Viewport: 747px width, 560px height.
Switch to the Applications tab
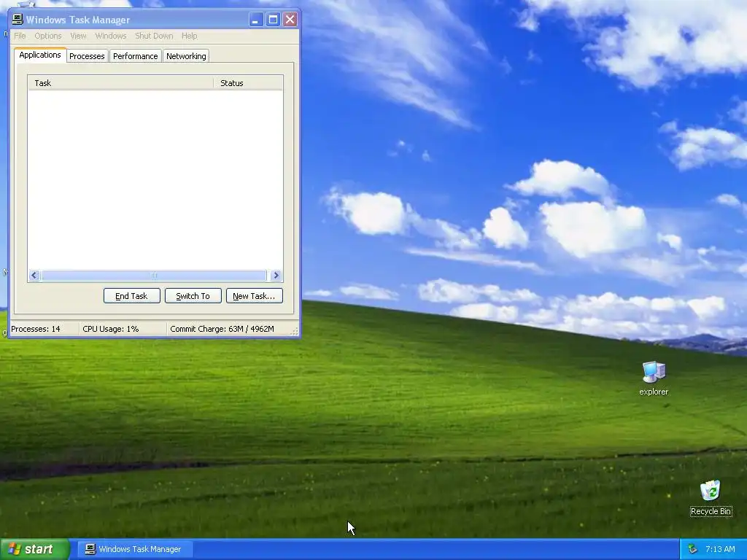tap(40, 55)
